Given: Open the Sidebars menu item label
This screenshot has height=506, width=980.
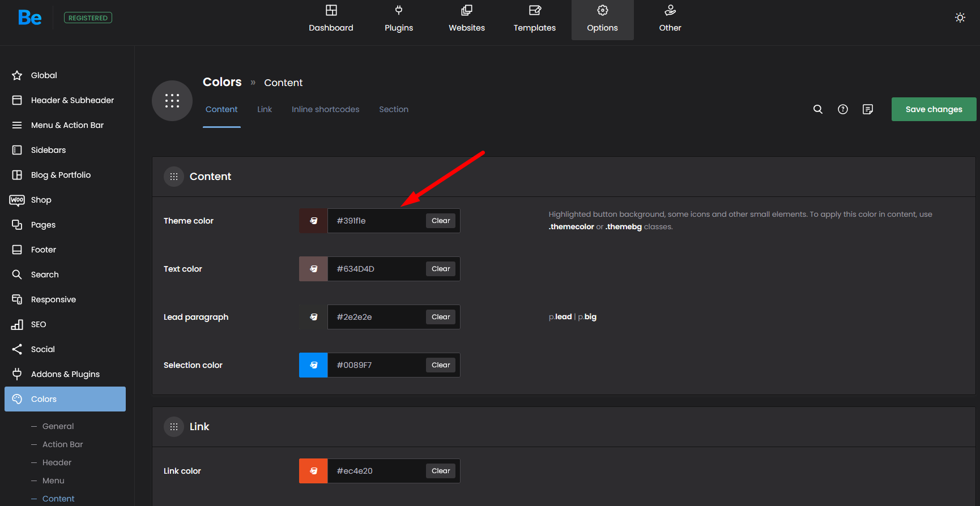Looking at the screenshot, I should (x=48, y=150).
